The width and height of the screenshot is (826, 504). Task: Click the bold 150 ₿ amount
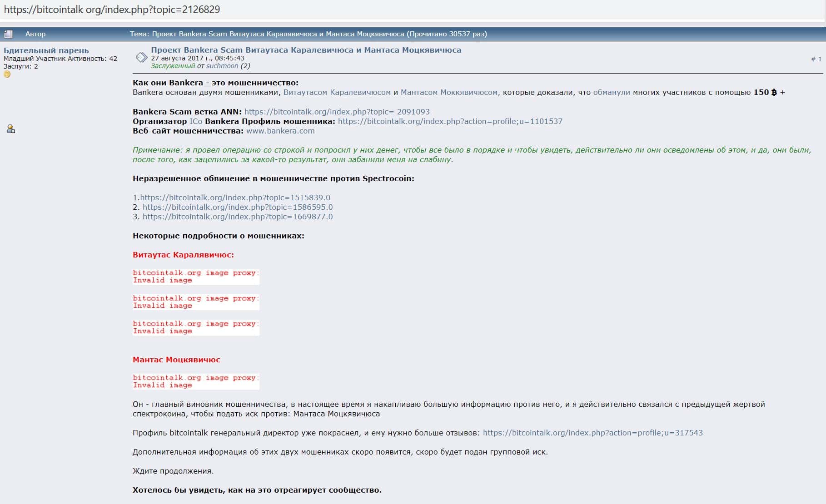click(765, 92)
